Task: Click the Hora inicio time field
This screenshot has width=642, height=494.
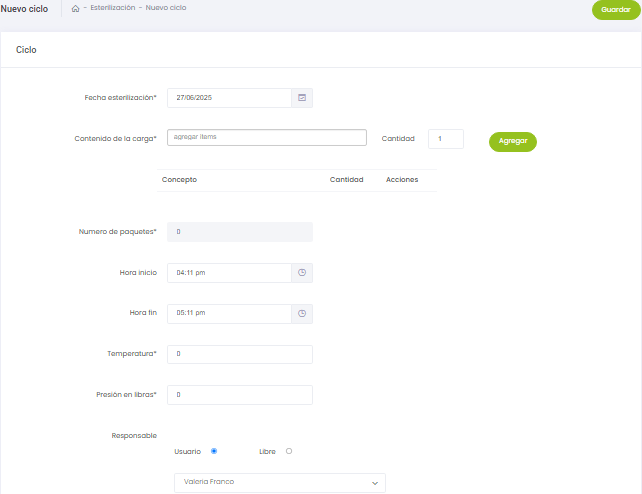Action: point(229,273)
